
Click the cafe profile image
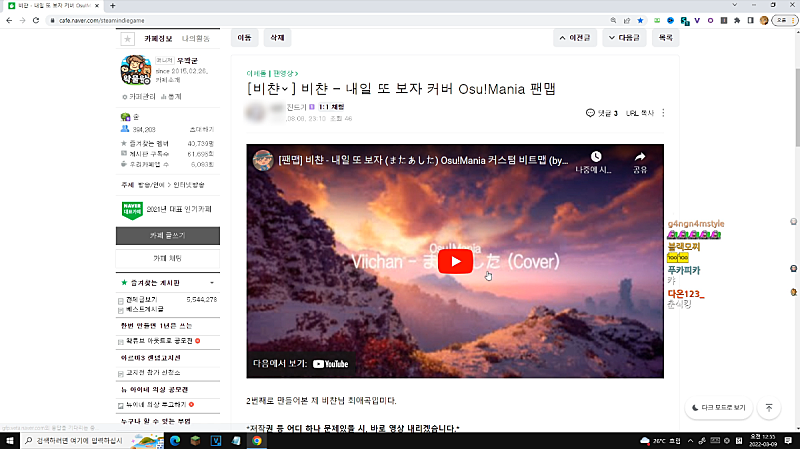coord(136,70)
